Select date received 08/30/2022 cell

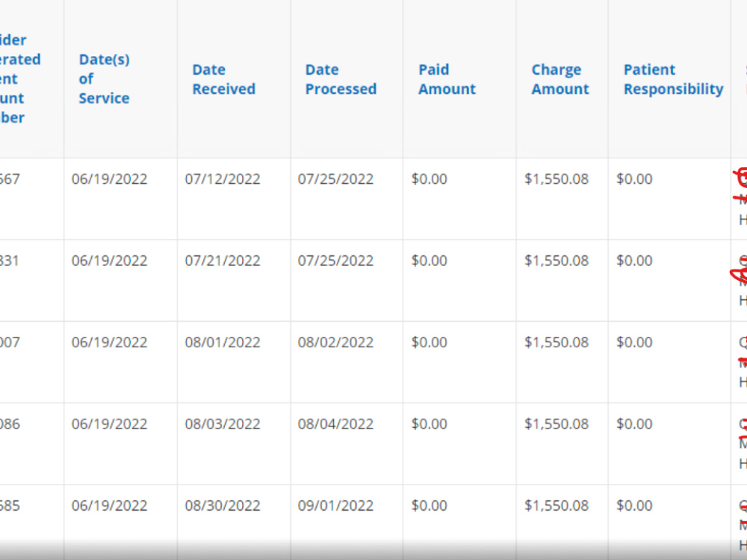tap(223, 505)
